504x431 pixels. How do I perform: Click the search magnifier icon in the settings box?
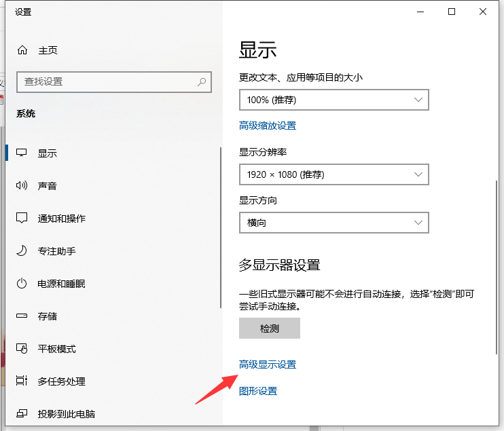click(x=202, y=81)
